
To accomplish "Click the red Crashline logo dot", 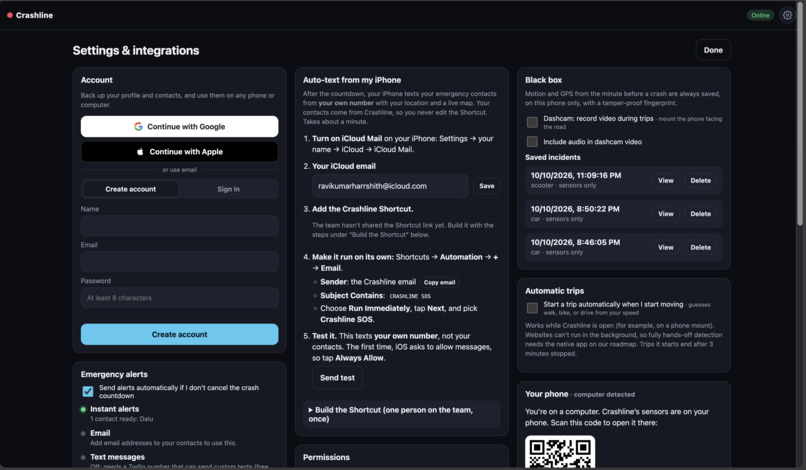I will (x=10, y=15).
